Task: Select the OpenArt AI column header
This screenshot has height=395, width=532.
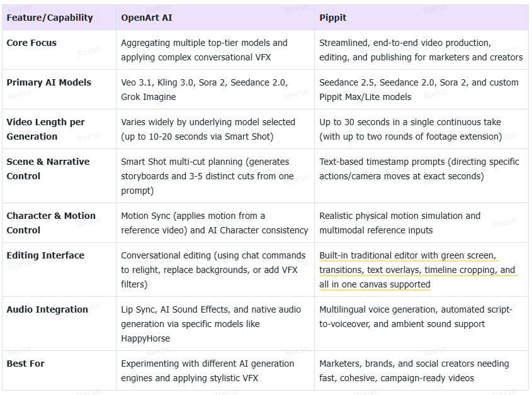Action: point(147,18)
